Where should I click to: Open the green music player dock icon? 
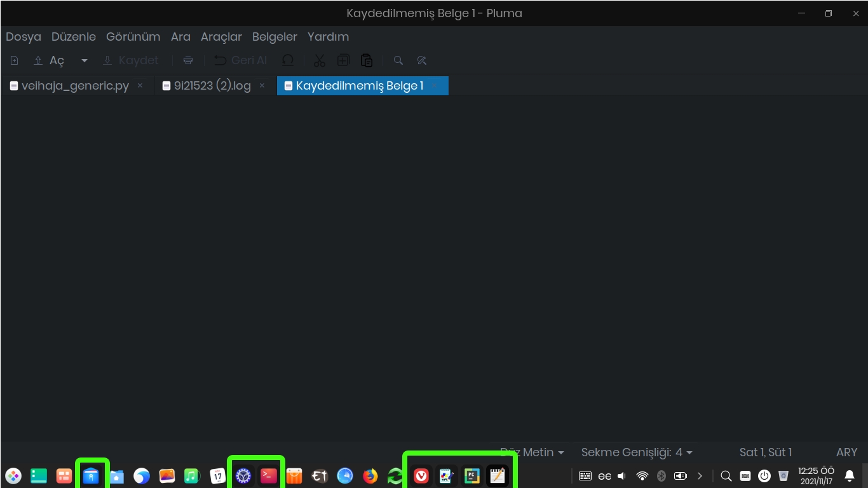(x=192, y=475)
